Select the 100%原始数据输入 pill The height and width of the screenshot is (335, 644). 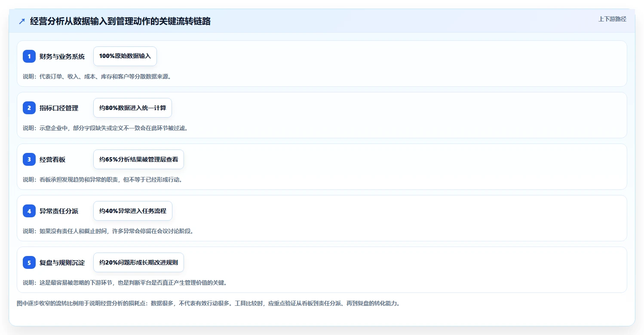pyautogui.click(x=125, y=56)
